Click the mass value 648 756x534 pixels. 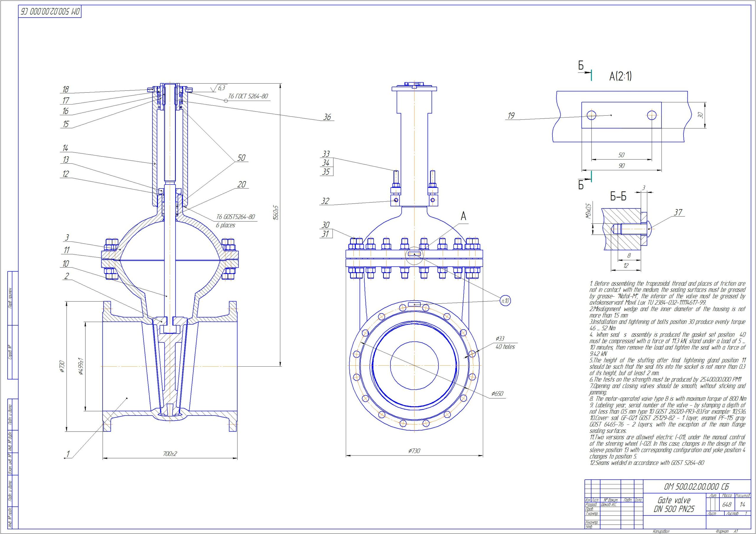pos(727,505)
